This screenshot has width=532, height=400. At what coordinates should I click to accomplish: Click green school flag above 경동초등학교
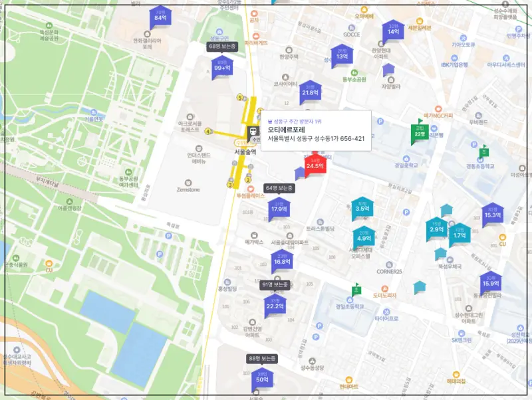484,151
